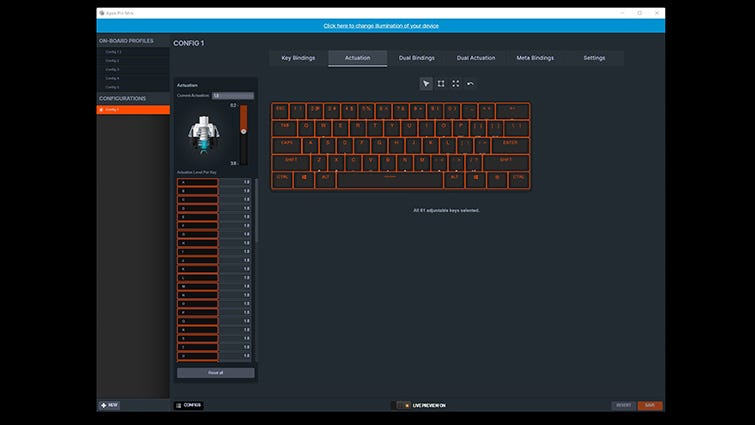This screenshot has width=755, height=425.
Task: Select the left CTRL key on diagram
Action: click(283, 180)
